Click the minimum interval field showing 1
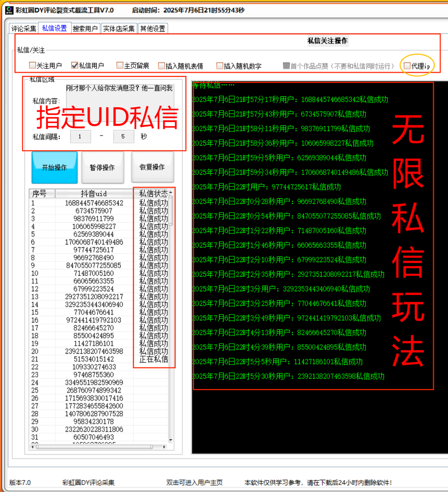448x492 pixels. point(80,136)
